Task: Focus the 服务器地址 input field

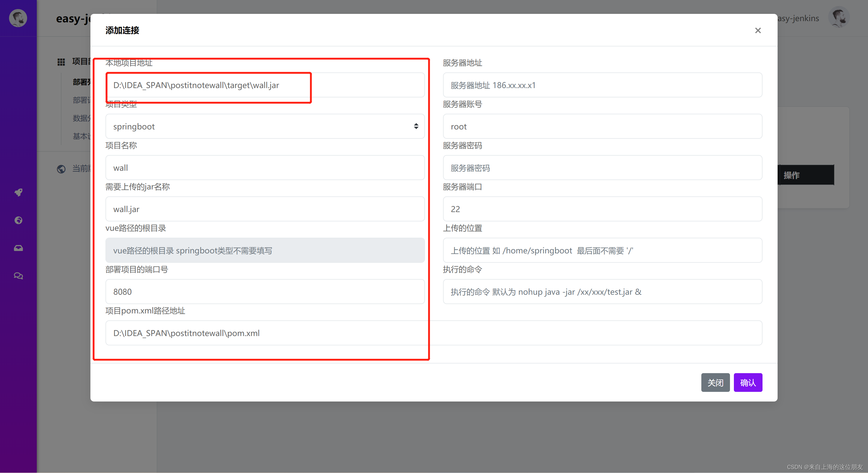Action: 602,85
